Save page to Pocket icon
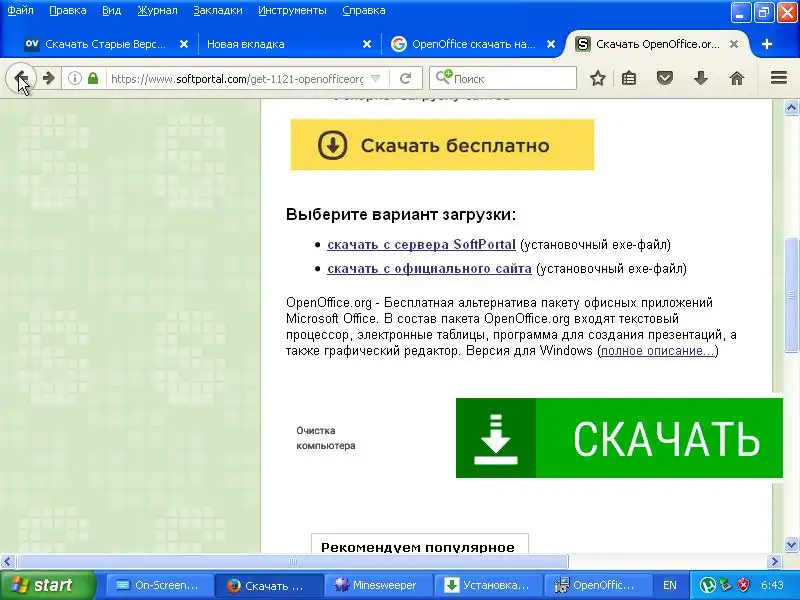The image size is (800, 600). pyautogui.click(x=664, y=78)
